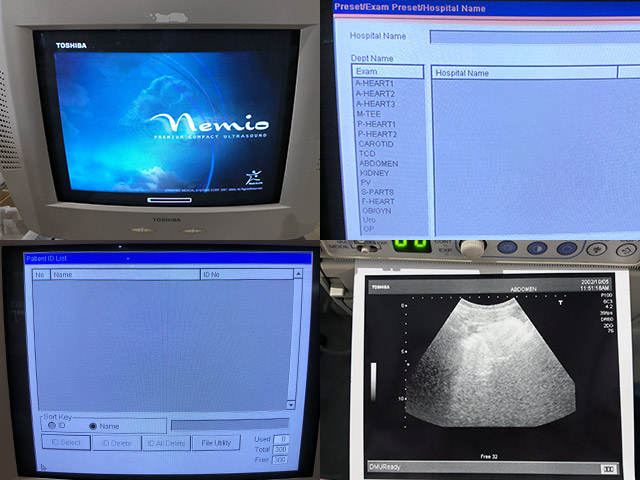Click the Patient ID List title bar
640x480 pixels.
pos(167,258)
